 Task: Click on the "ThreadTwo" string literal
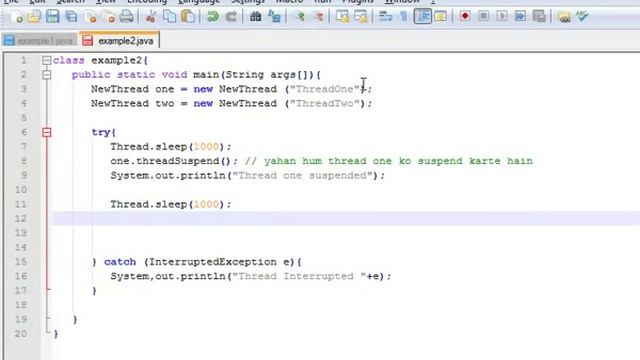(325, 103)
